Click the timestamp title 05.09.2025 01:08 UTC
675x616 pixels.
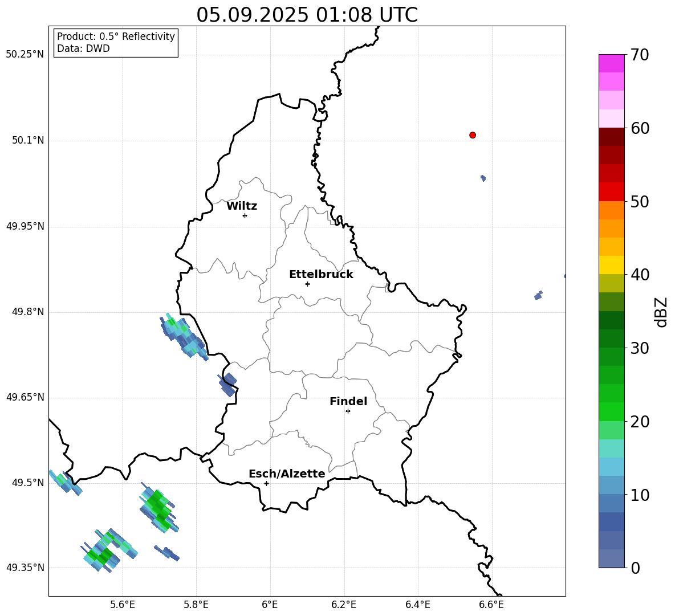[307, 15]
